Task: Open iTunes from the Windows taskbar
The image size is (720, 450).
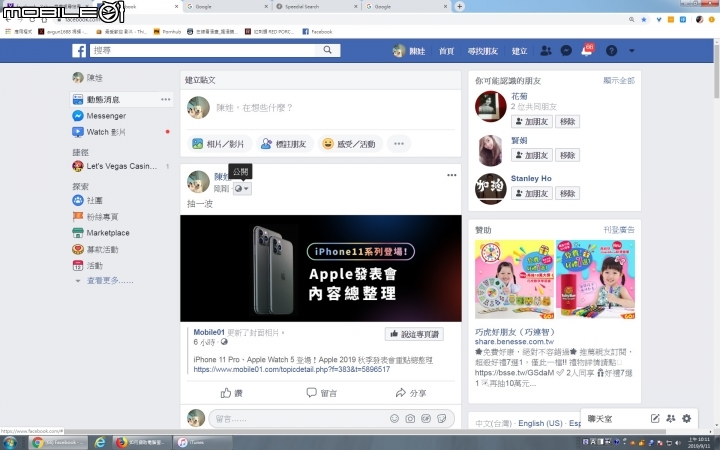Action: click(x=204, y=443)
